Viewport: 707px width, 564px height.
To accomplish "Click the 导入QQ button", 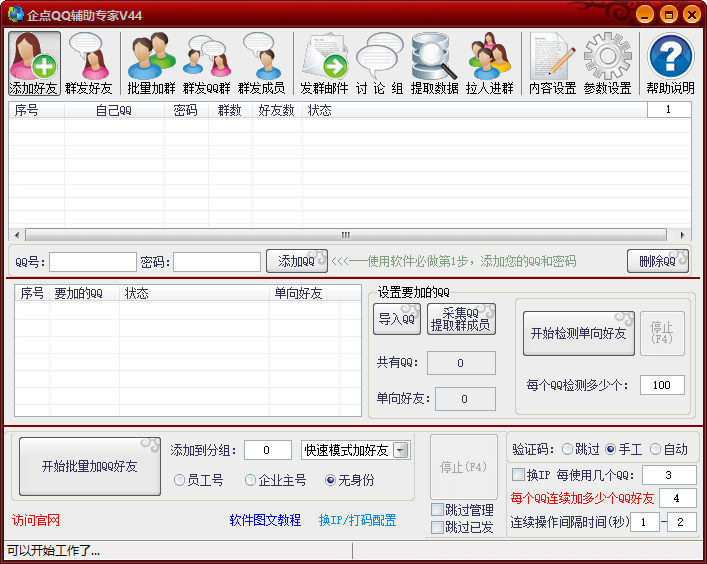I will 397,319.
